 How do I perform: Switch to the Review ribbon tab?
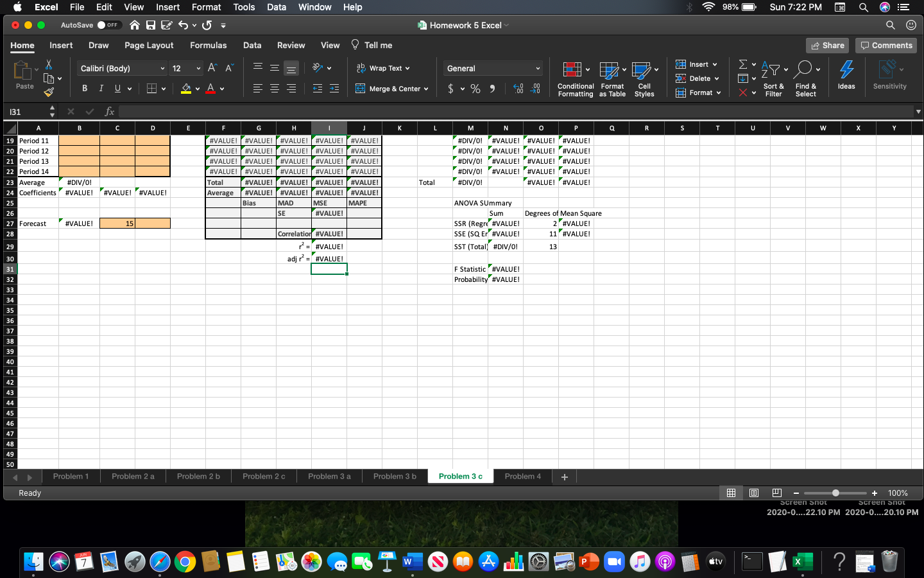291,45
